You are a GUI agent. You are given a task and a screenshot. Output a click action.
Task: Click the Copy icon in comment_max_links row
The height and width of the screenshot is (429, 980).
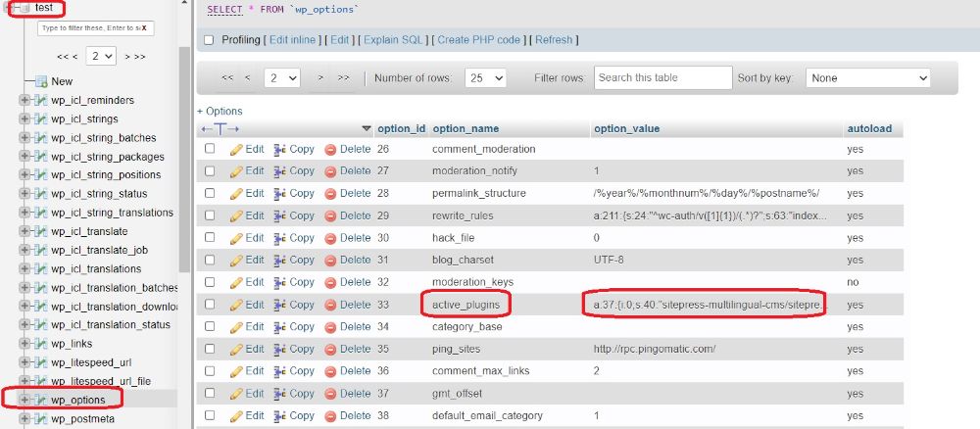pos(280,371)
